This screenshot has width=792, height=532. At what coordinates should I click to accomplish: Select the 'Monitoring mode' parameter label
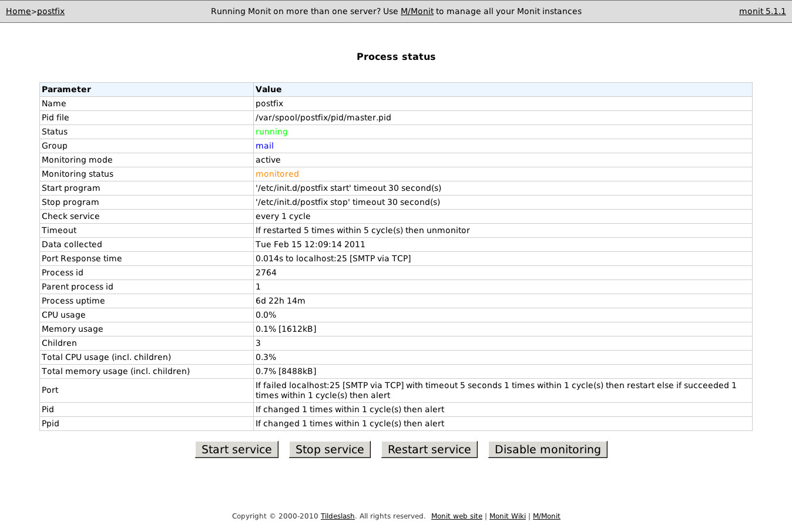pos(77,160)
